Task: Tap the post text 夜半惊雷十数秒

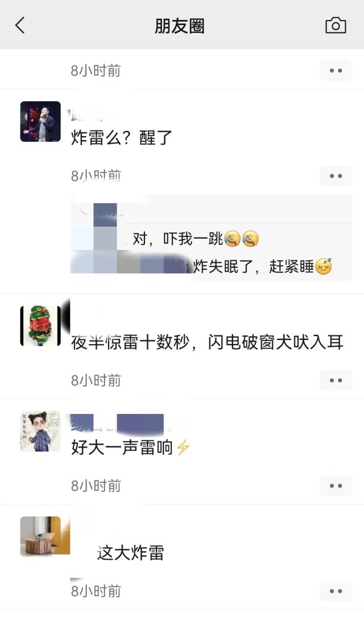Action: [130, 342]
